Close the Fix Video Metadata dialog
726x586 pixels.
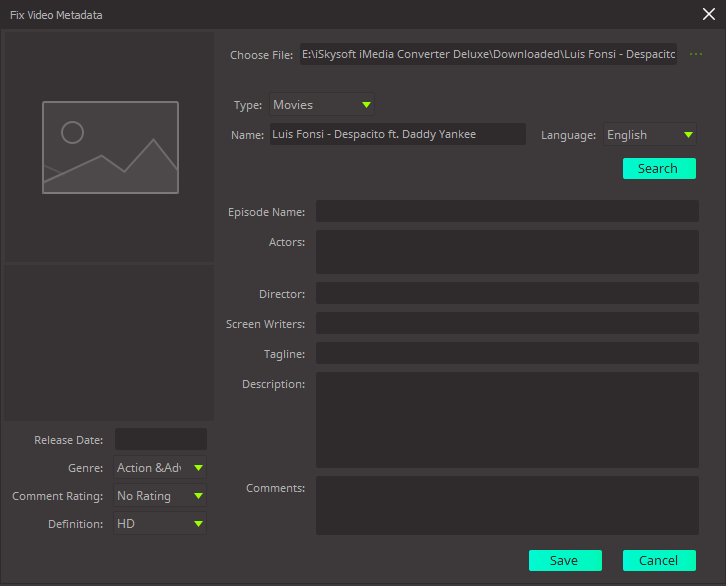tap(709, 14)
